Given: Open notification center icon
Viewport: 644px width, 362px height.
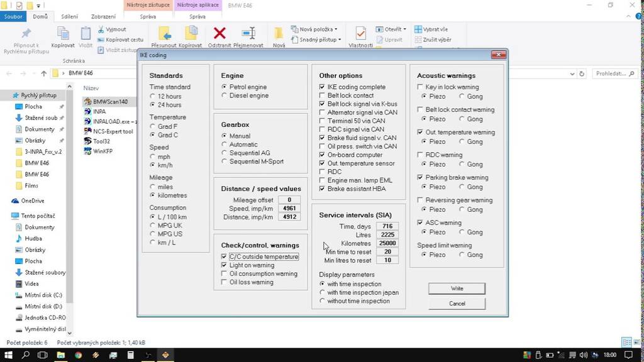Looking at the screenshot, I should pyautogui.click(x=628, y=355).
